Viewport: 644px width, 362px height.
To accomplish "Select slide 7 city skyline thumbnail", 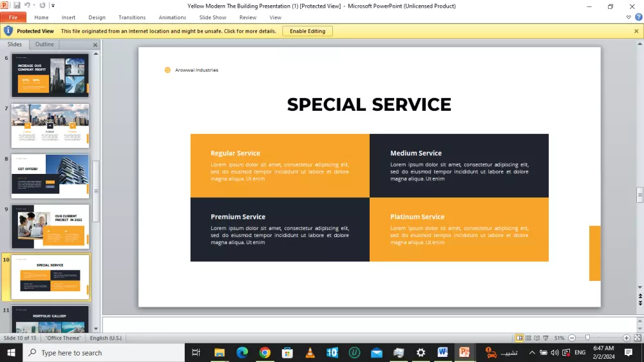I will tap(50, 126).
